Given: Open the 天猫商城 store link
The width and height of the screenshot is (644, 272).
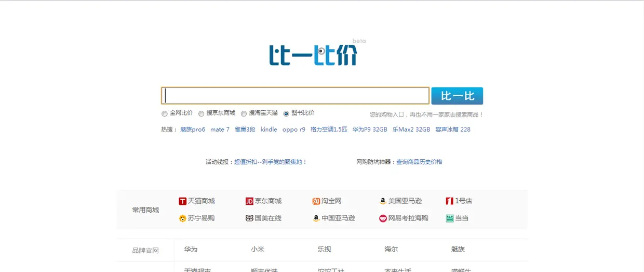Looking at the screenshot, I should [202, 201].
